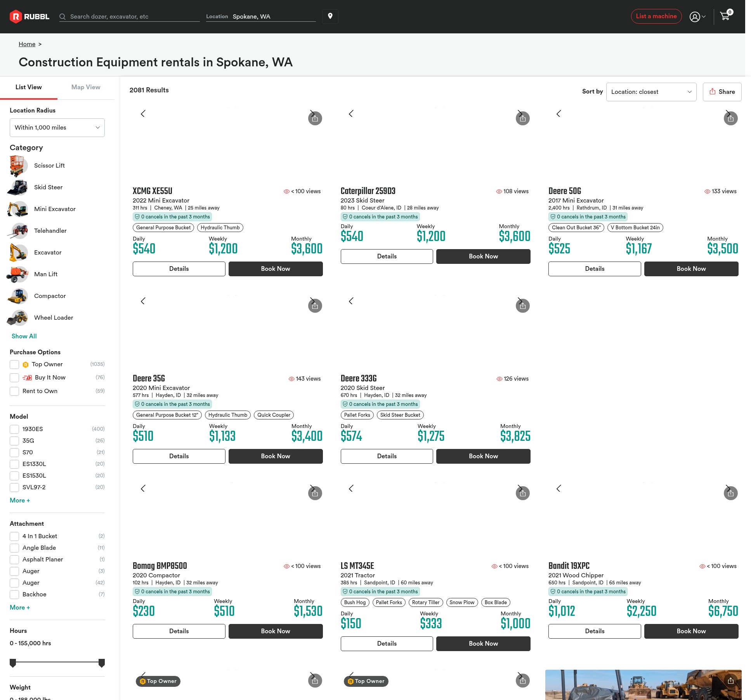Open the Location Radius dropdown
The image size is (751, 700).
[57, 128]
